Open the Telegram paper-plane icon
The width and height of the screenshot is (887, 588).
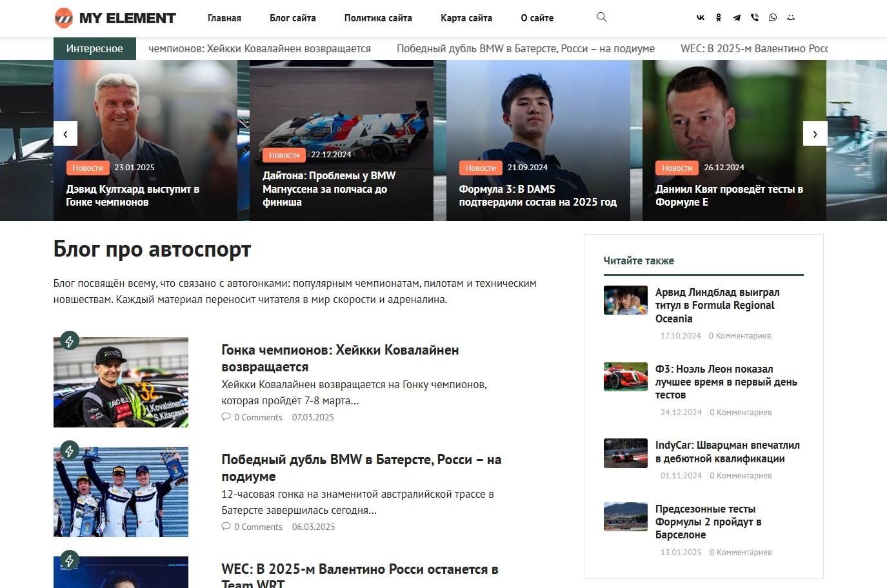click(737, 18)
